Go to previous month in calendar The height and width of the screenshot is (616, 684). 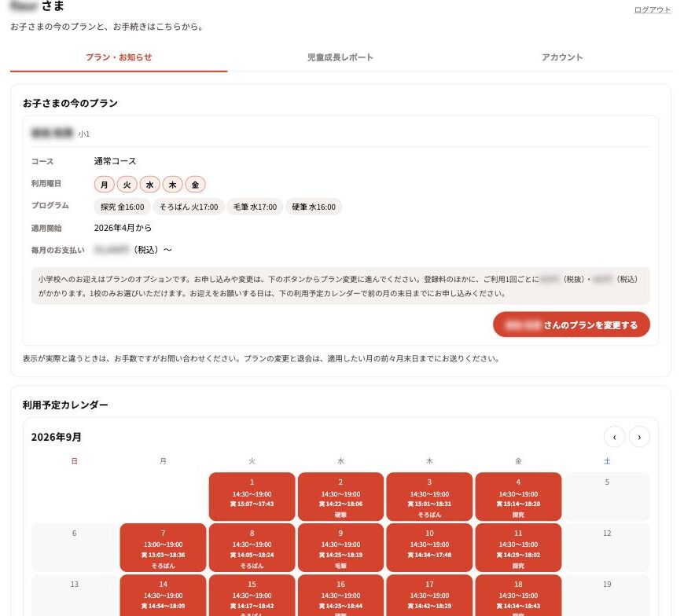614,437
